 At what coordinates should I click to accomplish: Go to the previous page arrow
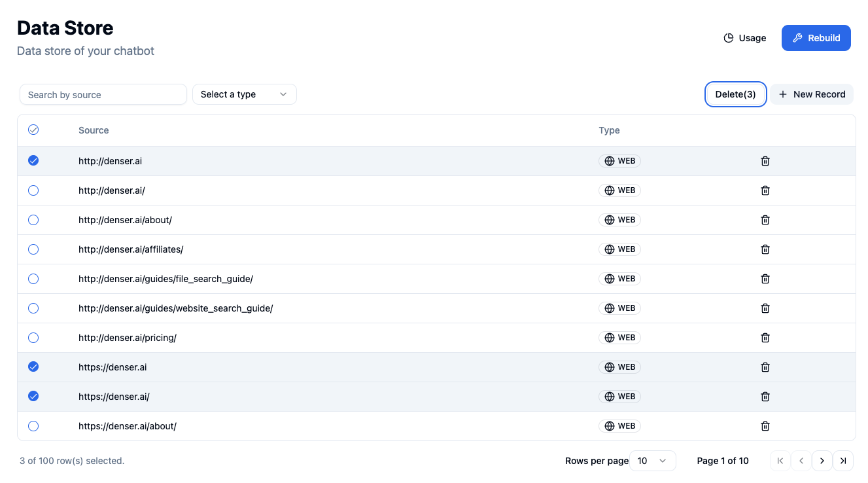801,461
